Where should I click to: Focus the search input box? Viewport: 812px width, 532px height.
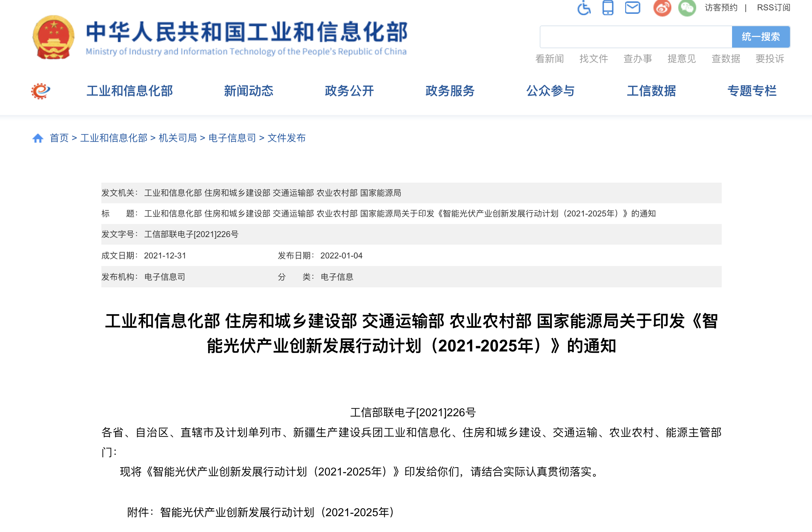click(636, 37)
